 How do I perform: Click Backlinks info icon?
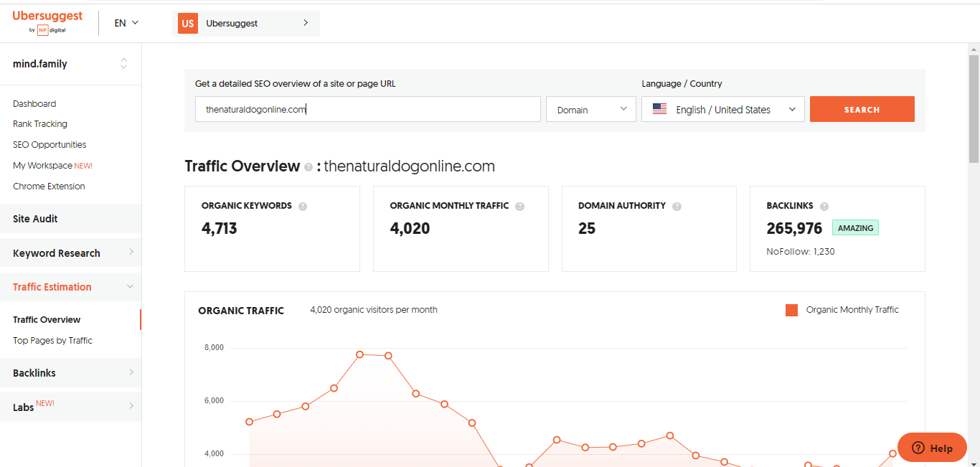[x=824, y=206]
